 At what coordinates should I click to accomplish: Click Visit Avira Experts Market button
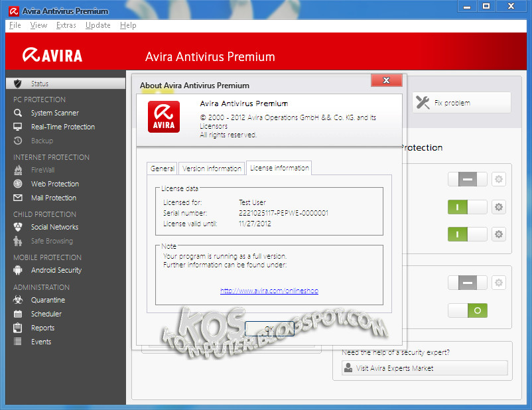[425, 368]
